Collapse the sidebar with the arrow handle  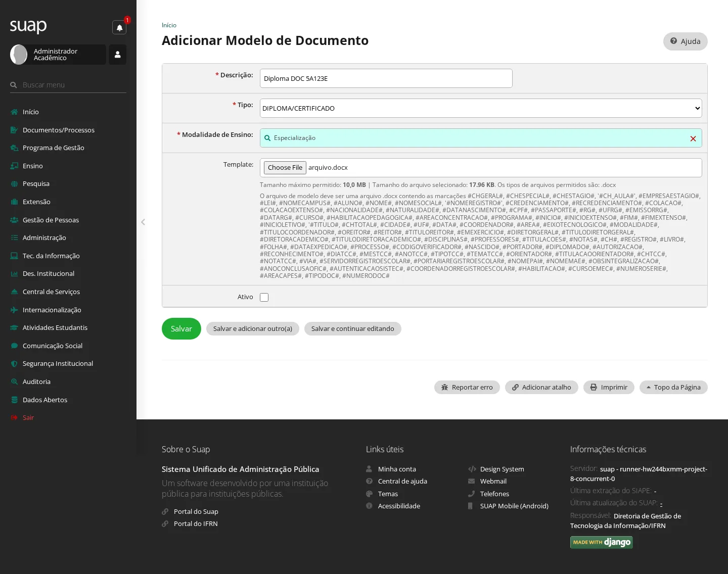point(143,222)
